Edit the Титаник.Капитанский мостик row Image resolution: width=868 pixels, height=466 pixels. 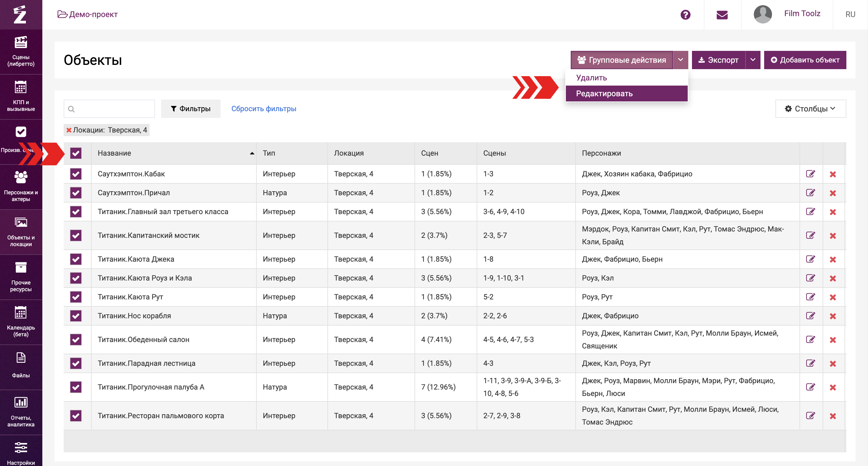click(810, 235)
